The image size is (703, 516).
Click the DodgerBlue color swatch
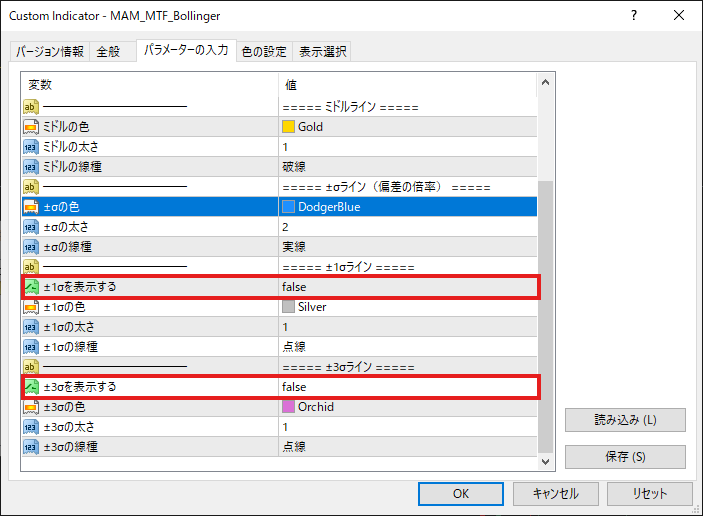click(x=288, y=207)
